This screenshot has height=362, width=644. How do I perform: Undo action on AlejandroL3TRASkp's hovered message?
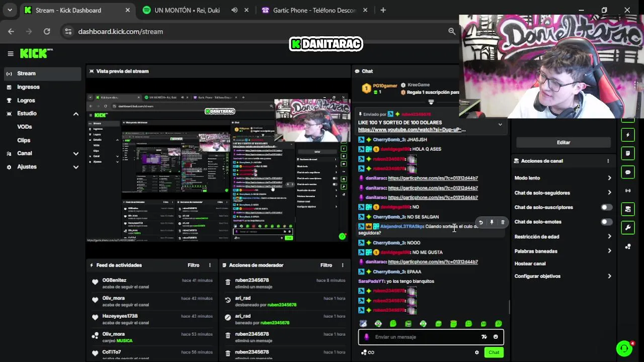[x=481, y=222]
